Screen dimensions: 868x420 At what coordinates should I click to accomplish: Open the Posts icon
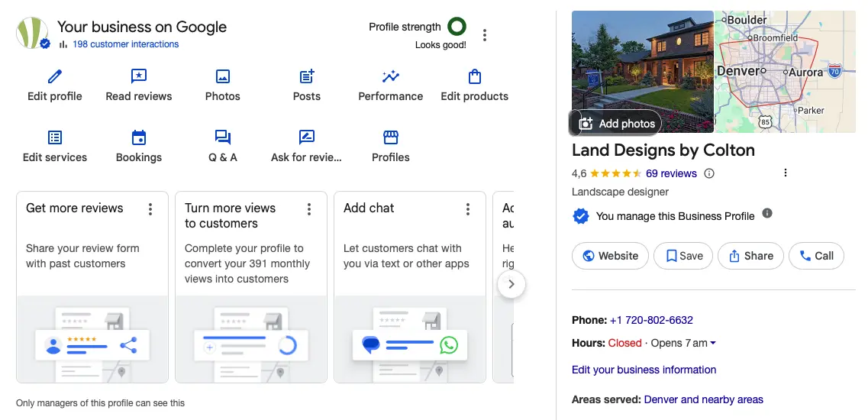[307, 77]
